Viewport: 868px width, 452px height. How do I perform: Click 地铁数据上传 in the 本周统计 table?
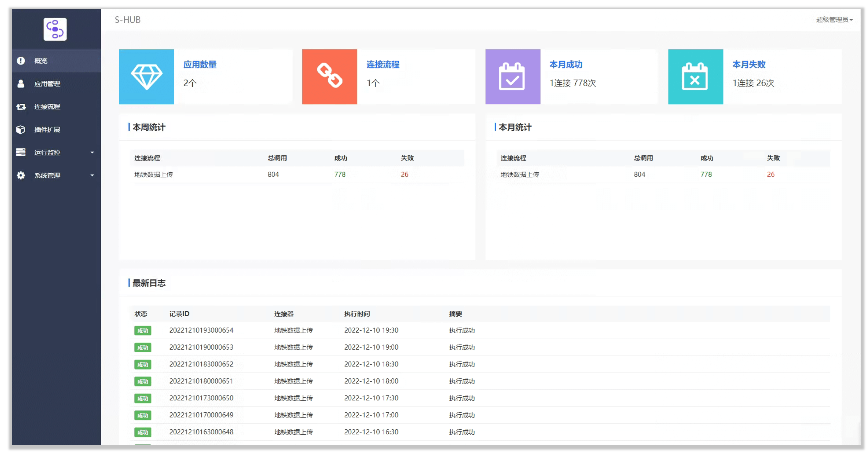point(154,174)
